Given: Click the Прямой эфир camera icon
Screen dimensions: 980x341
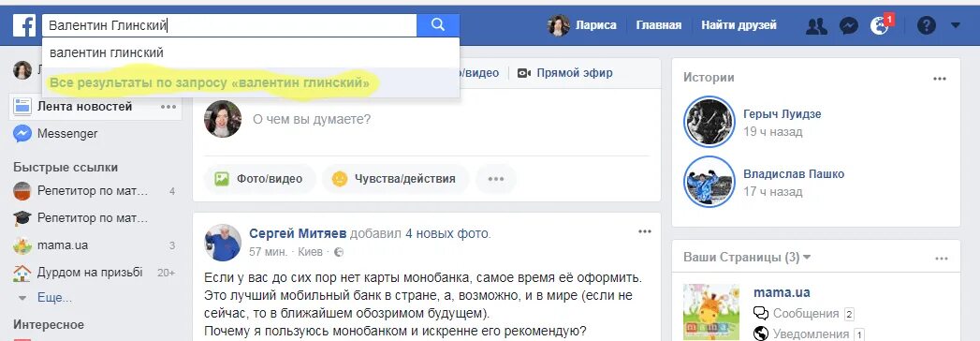Looking at the screenshot, I should pos(524,73).
